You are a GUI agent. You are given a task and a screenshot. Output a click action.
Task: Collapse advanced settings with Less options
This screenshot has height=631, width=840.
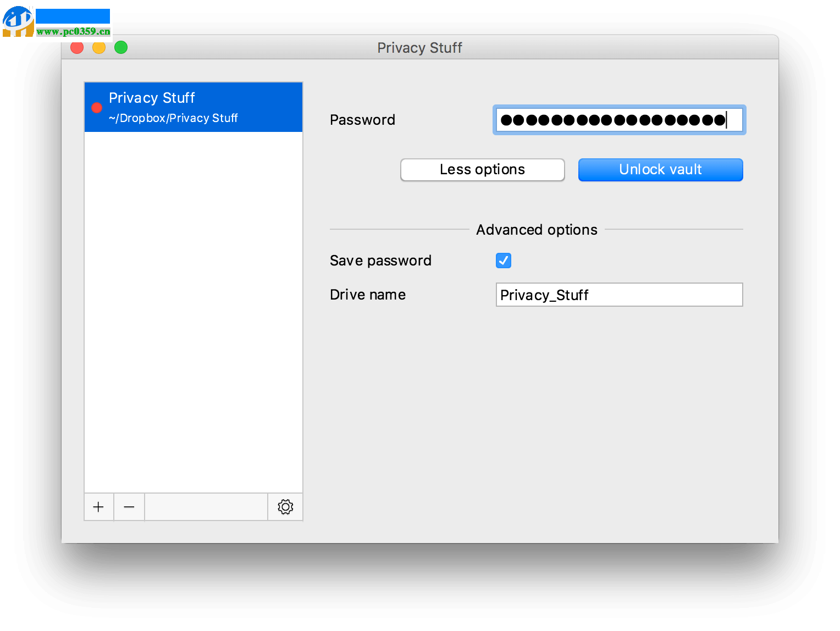tap(482, 169)
